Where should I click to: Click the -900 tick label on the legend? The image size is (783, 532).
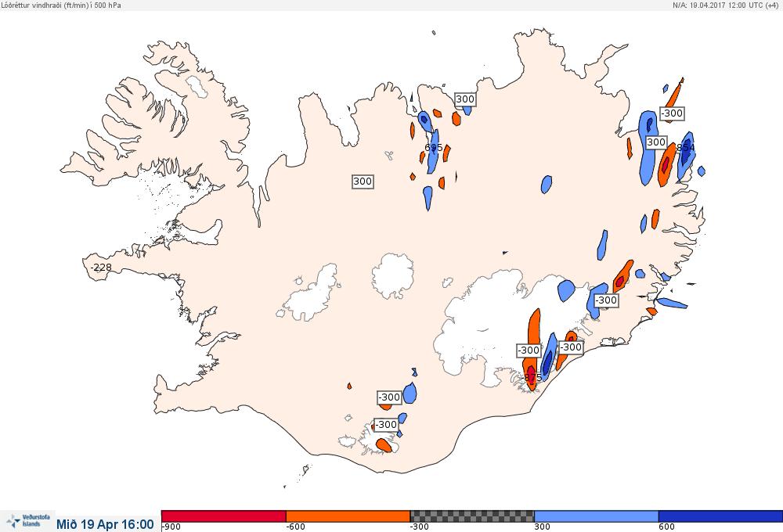[171, 527]
